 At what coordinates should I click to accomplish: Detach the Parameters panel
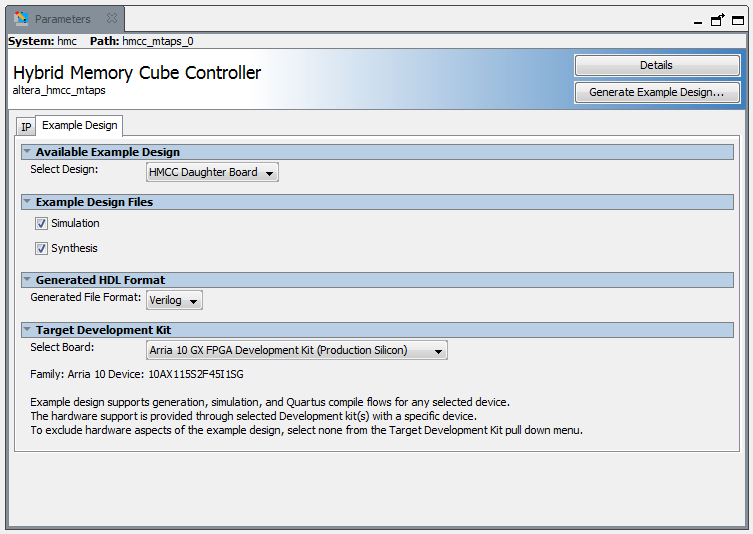(717, 20)
